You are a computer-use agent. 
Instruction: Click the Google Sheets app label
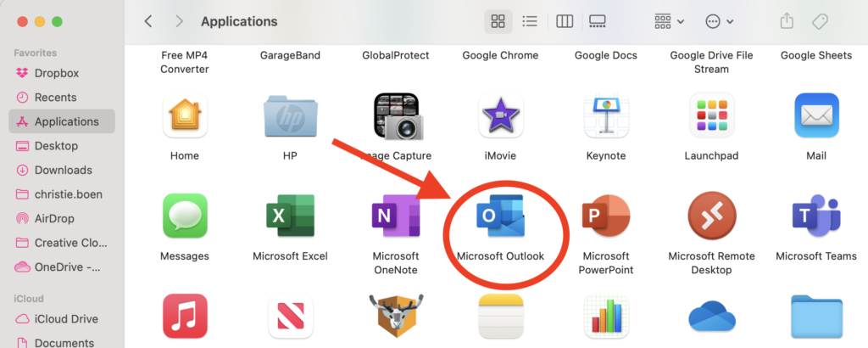point(816,55)
